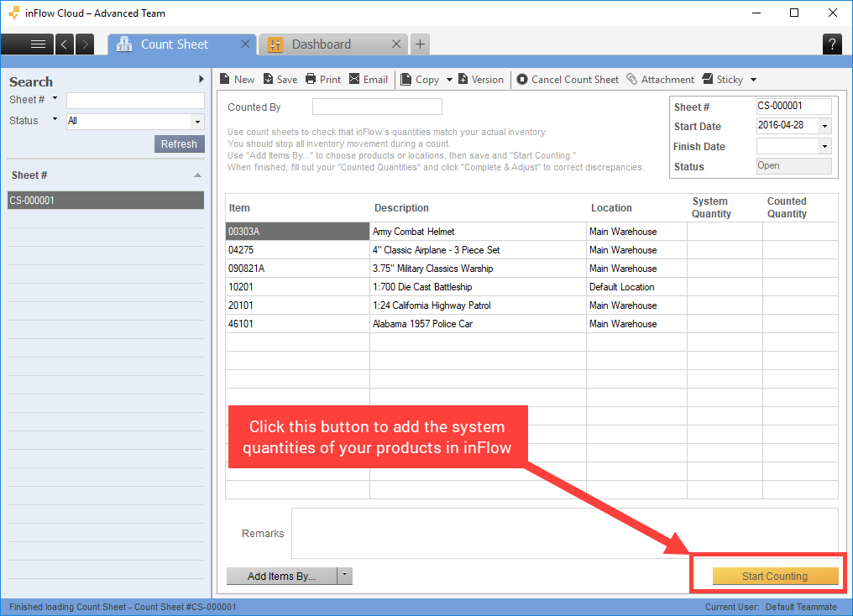Click Alabama 1957 Police Car description
The height and width of the screenshot is (616, 853).
(479, 324)
